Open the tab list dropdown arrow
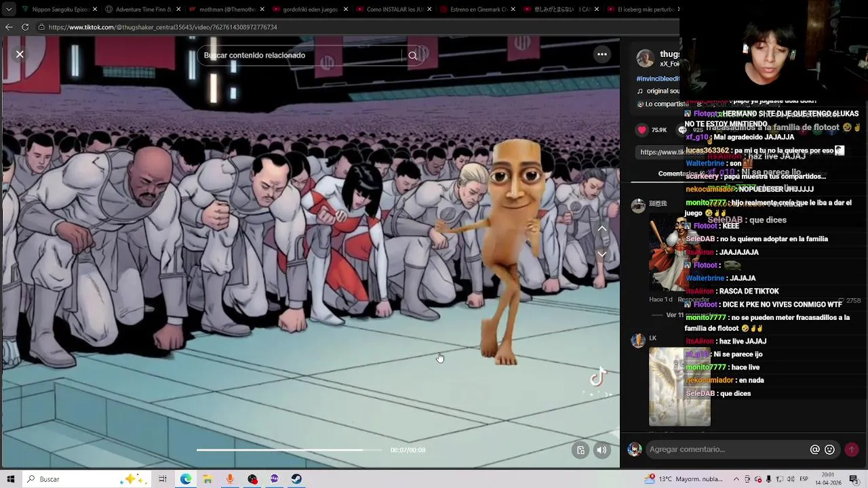Viewport: 868px width, 488px height. [9, 9]
